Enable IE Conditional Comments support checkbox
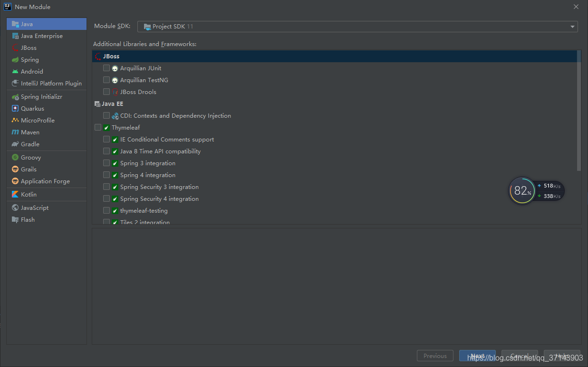This screenshot has width=588, height=367. pos(106,139)
